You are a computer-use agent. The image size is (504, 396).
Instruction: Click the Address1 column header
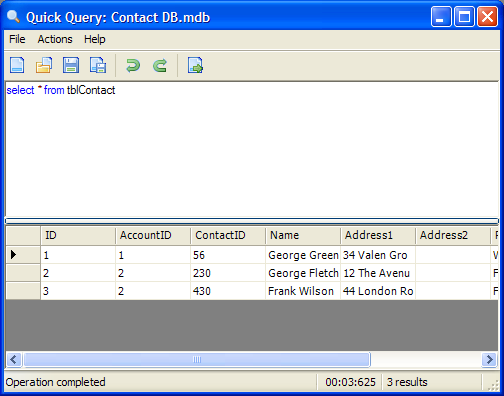pyautogui.click(x=378, y=235)
